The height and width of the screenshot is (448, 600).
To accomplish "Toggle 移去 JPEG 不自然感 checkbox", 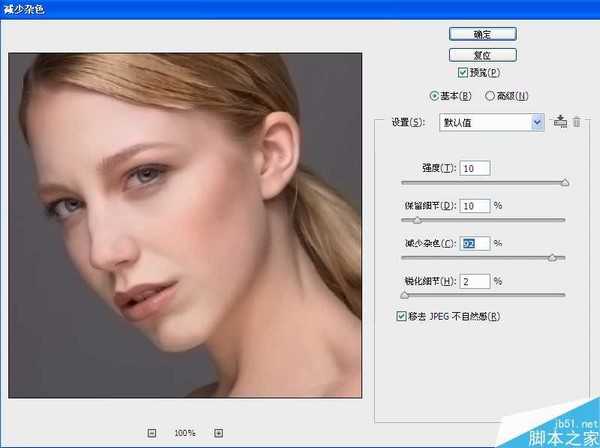I will [x=401, y=316].
